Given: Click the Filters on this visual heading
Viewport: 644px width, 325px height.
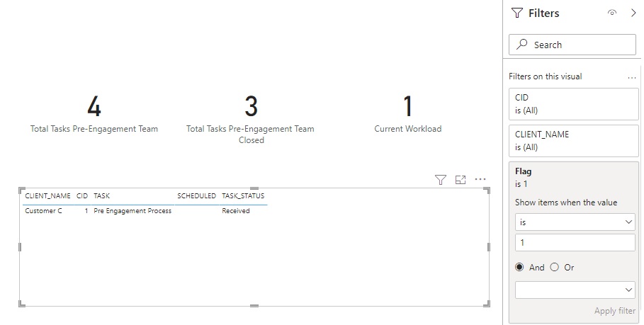Looking at the screenshot, I should pos(546,76).
